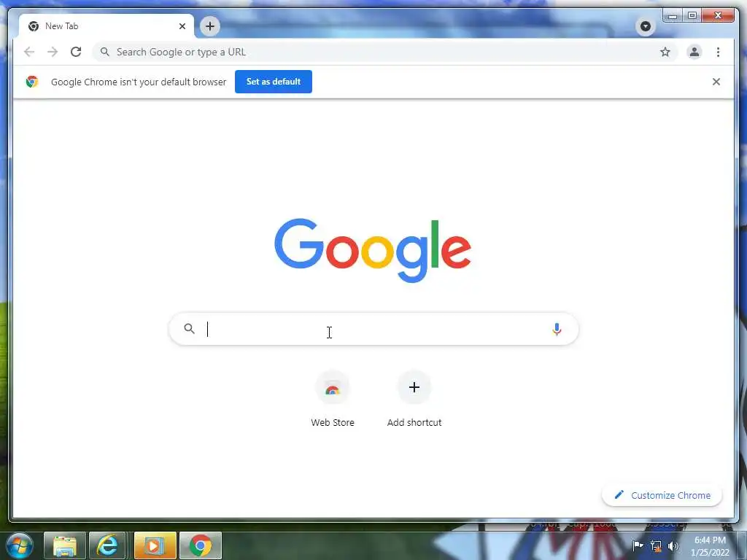747x560 pixels.
Task: Click the magnifier icon in the address bar
Action: 105,52
